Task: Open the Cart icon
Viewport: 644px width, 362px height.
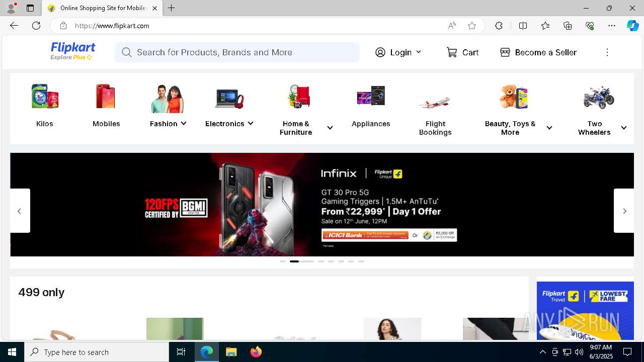Action: point(452,52)
